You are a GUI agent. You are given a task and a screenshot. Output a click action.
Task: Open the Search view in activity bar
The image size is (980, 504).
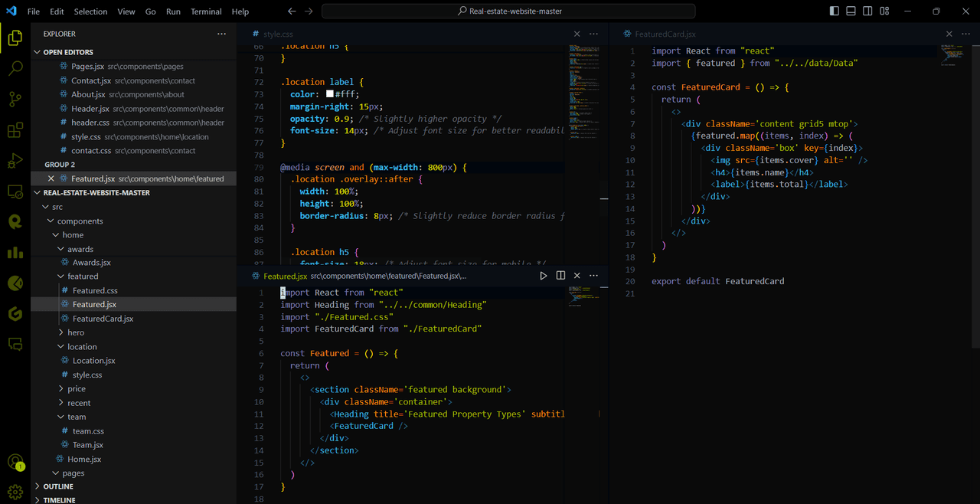tap(15, 68)
